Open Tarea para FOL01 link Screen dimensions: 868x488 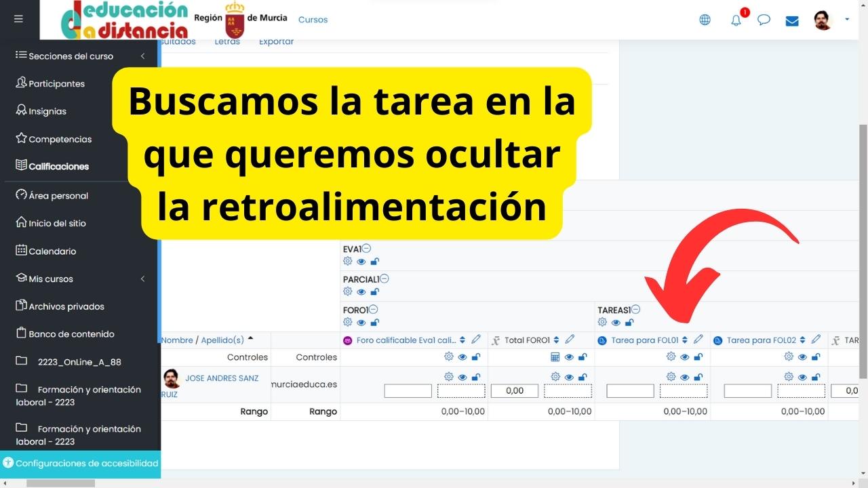[645, 340]
